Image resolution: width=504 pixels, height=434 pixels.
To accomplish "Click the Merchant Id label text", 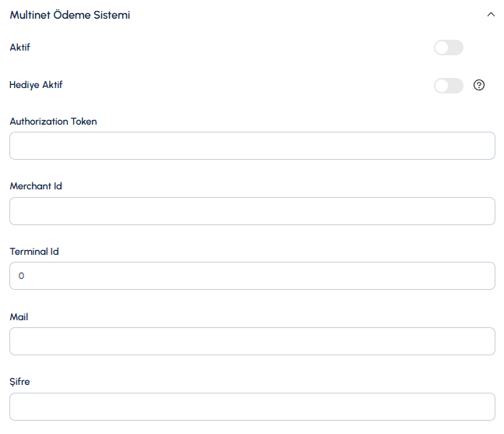I will [36, 186].
